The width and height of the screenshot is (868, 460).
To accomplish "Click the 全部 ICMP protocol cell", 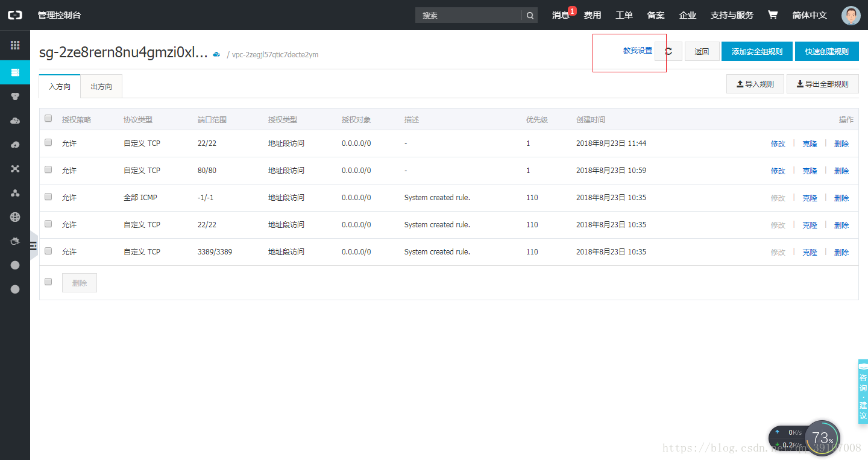I will pos(140,198).
